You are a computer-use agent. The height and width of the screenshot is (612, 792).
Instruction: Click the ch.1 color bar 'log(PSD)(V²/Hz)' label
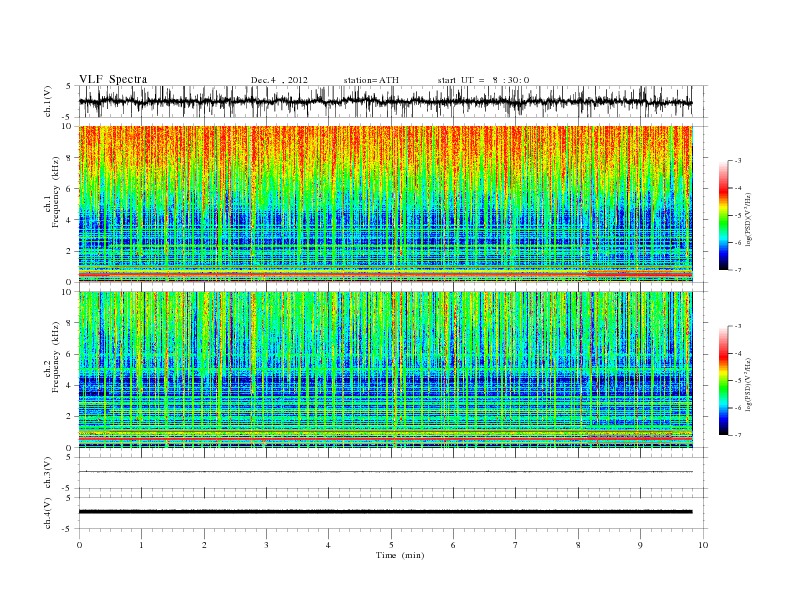[x=748, y=218]
